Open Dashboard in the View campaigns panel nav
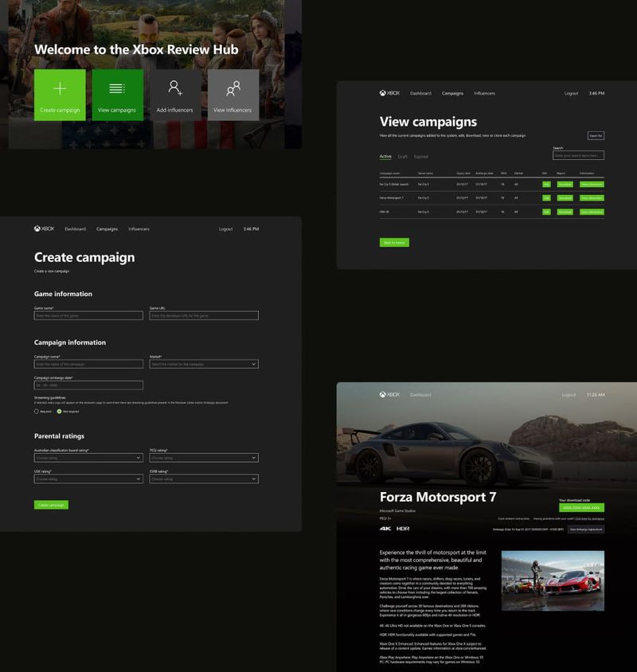The image size is (637, 672). coord(420,93)
